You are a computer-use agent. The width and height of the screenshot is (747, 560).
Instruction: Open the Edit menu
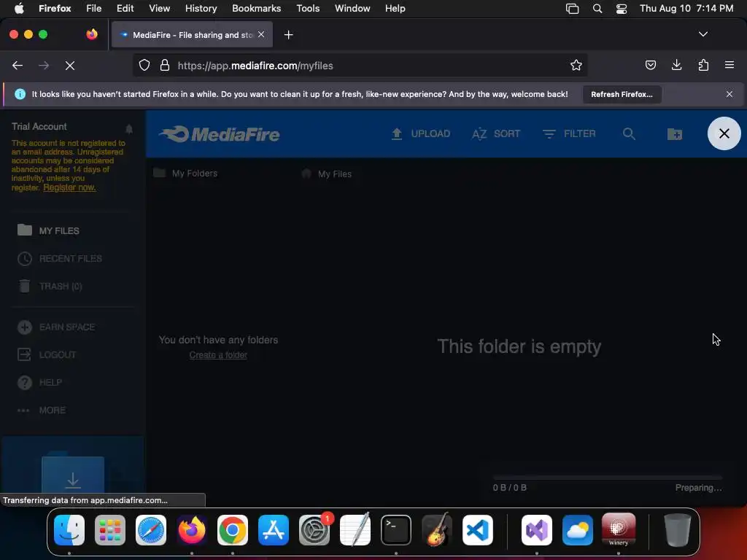click(x=125, y=9)
